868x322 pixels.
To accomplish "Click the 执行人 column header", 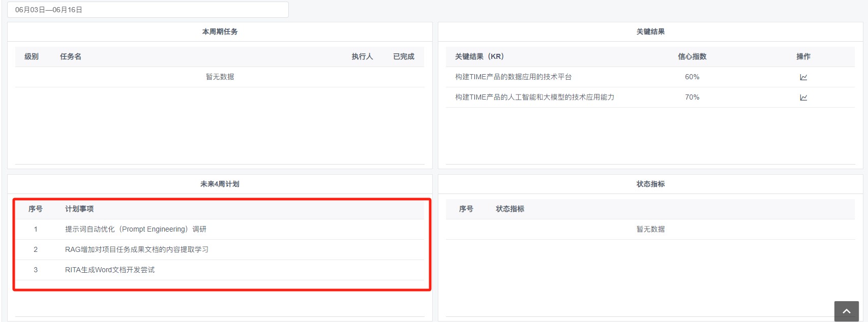I will click(x=362, y=56).
